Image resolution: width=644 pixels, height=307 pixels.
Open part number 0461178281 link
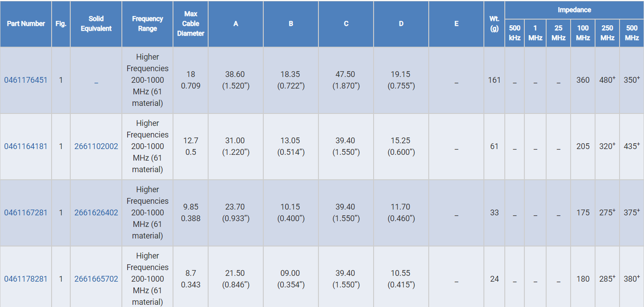[26, 279]
